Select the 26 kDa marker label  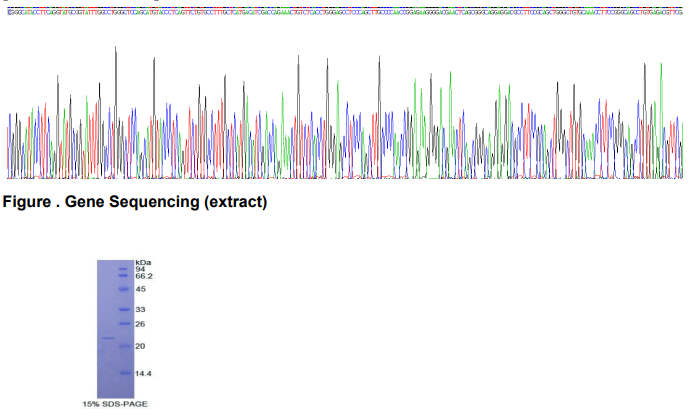point(140,323)
